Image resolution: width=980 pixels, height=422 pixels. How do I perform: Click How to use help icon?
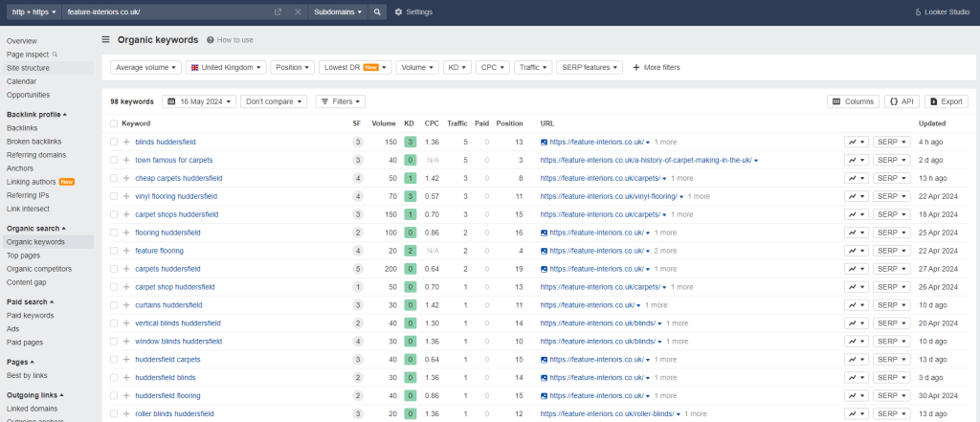pyautogui.click(x=211, y=40)
